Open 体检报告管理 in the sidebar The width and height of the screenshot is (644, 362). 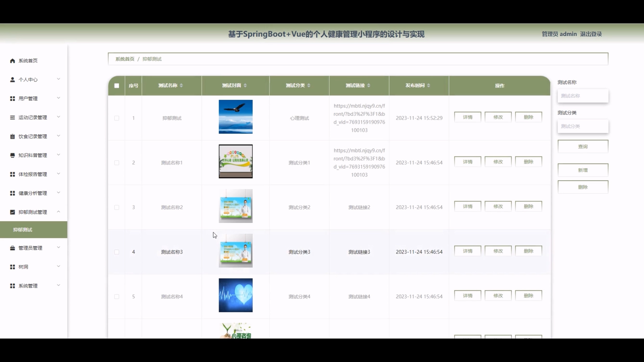click(33, 174)
